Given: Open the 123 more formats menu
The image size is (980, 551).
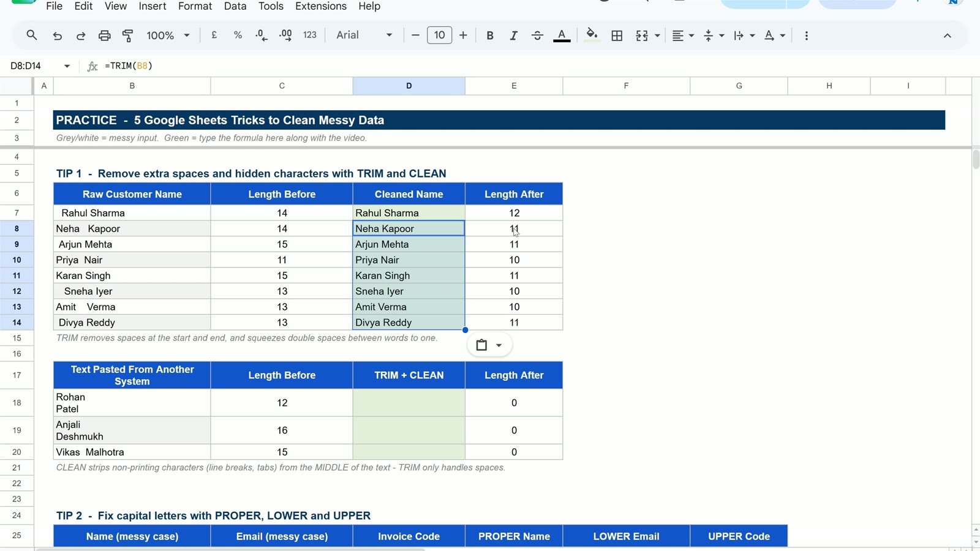Looking at the screenshot, I should pyautogui.click(x=310, y=36).
